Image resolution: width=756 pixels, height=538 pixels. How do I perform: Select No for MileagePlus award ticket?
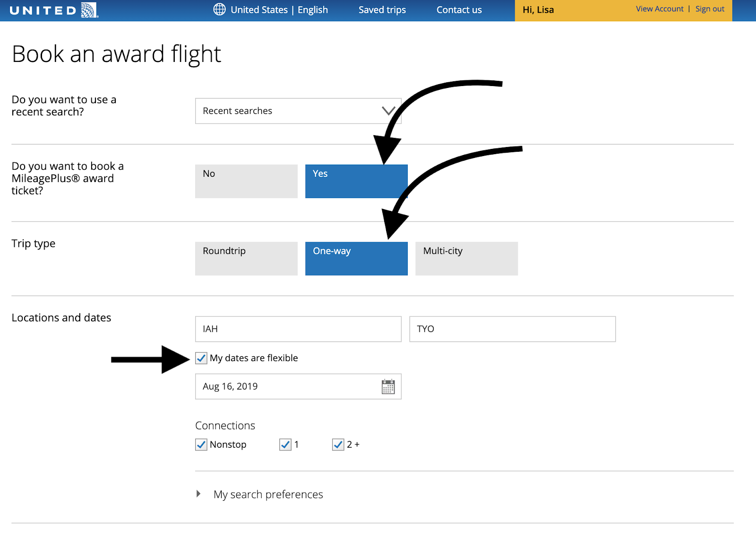(x=246, y=181)
